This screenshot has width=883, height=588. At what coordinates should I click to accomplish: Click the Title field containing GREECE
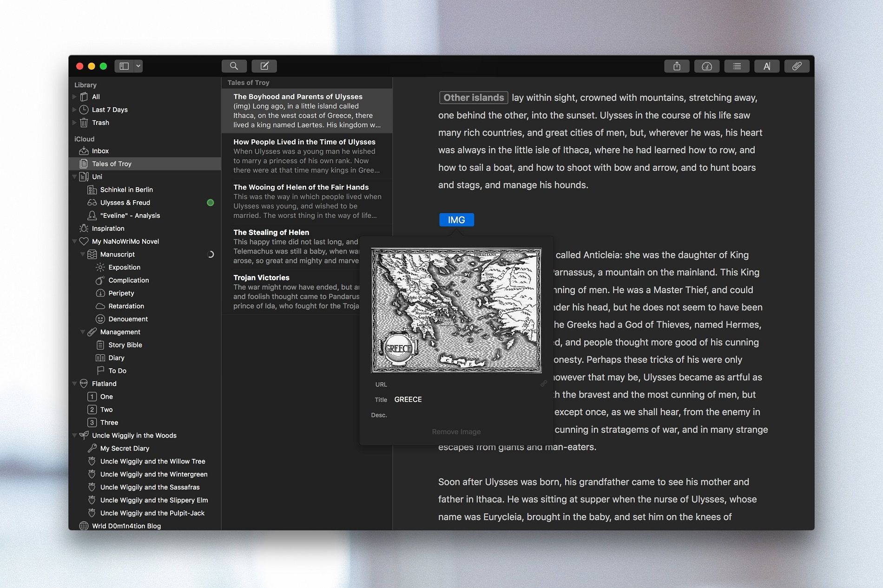(x=465, y=399)
